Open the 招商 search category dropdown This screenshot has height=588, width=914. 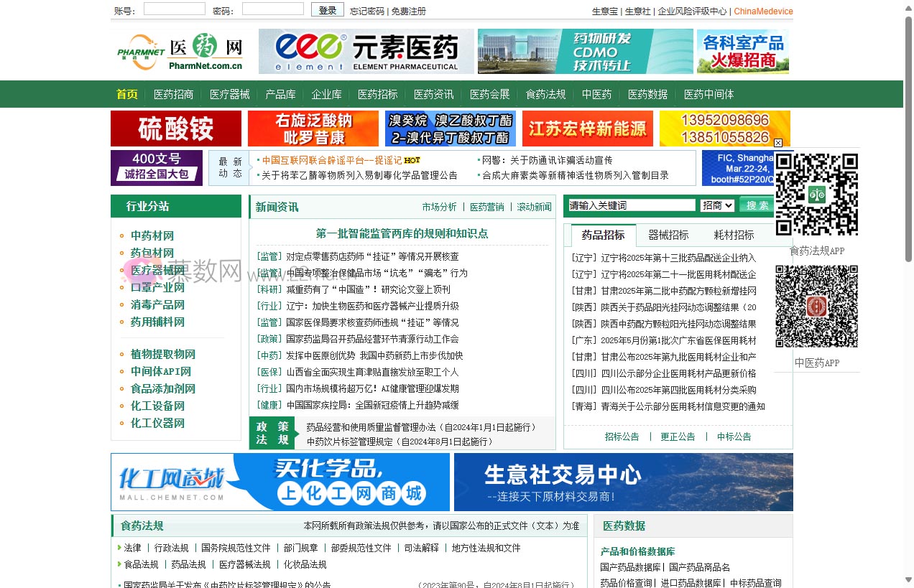pyautogui.click(x=717, y=205)
